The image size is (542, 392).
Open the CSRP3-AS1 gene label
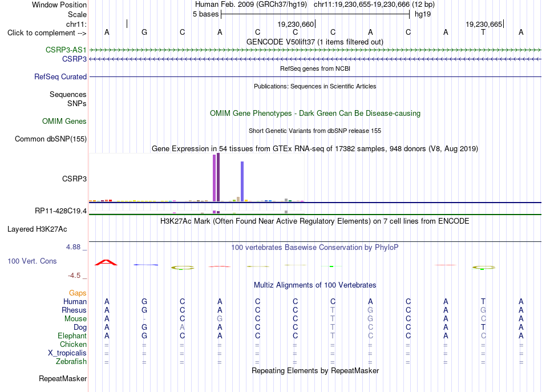click(66, 50)
